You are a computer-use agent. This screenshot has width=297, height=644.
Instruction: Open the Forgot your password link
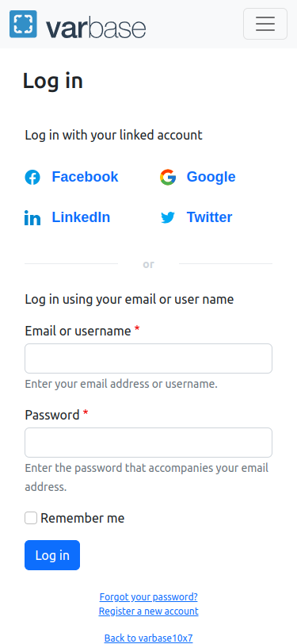pos(149,596)
